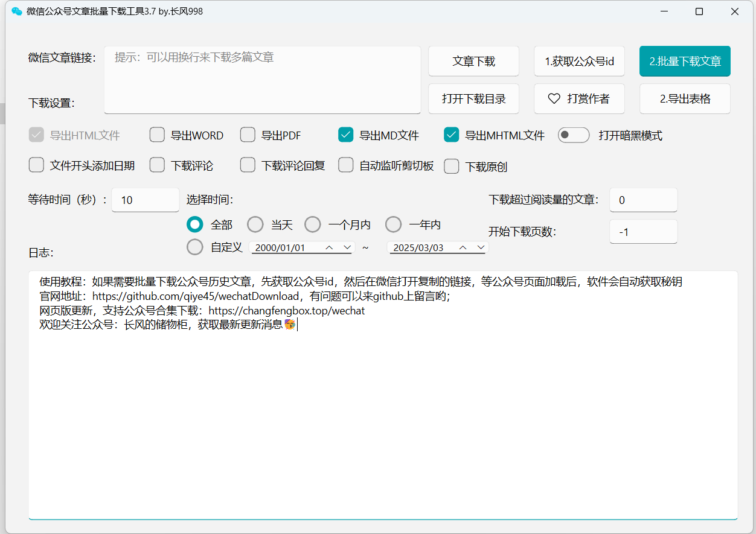
Task: Click the 文章下载 button
Action: (x=473, y=61)
